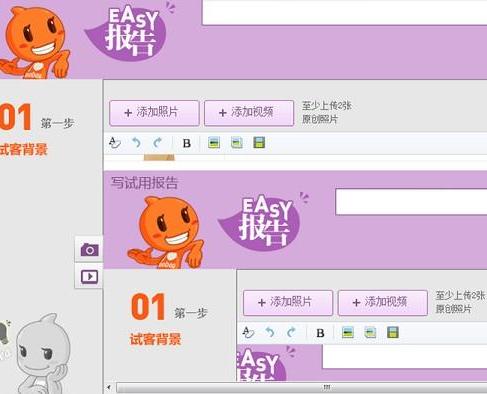487x394 pixels.
Task: Insert video film icon in lower toolbar
Action: click(x=393, y=332)
